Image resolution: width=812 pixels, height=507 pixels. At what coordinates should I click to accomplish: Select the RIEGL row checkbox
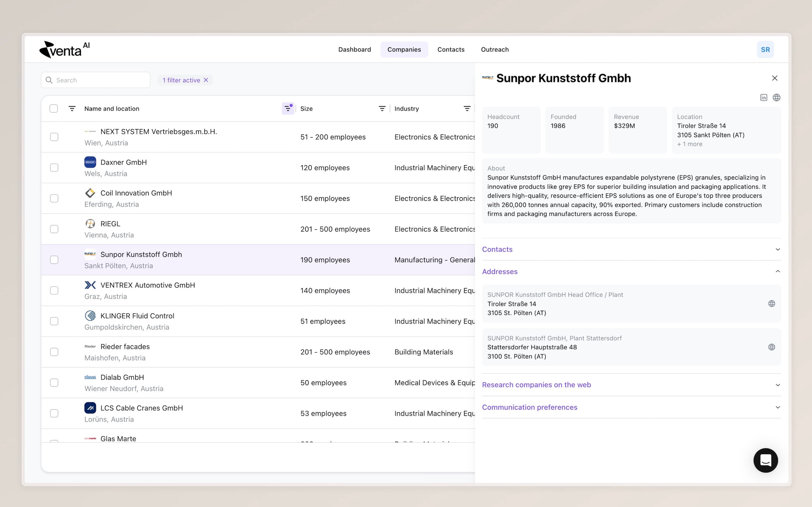coord(54,229)
